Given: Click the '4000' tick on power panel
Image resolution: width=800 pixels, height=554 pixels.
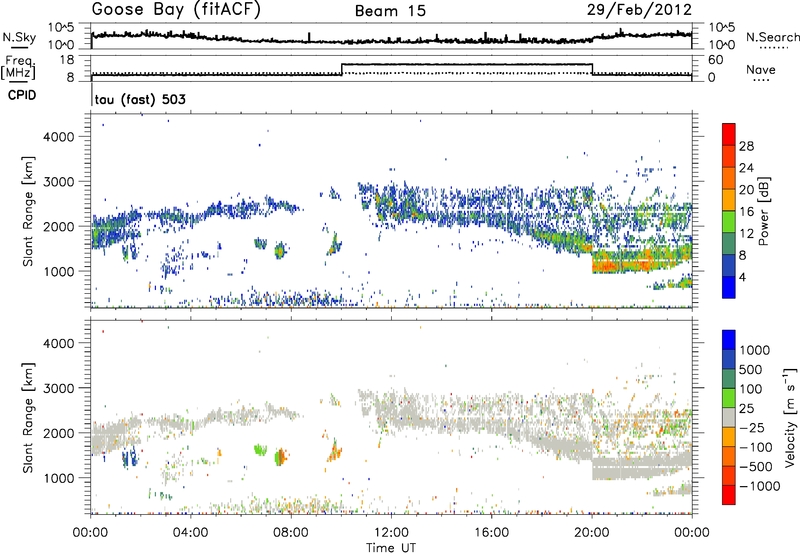Looking at the screenshot, I should point(59,137).
